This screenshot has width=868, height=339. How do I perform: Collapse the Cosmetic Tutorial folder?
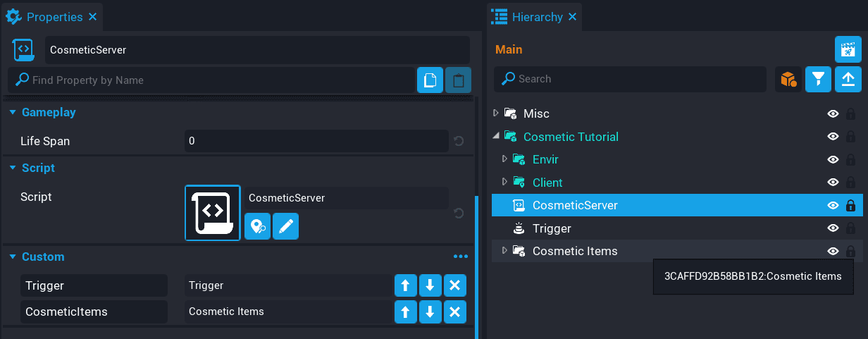point(496,136)
